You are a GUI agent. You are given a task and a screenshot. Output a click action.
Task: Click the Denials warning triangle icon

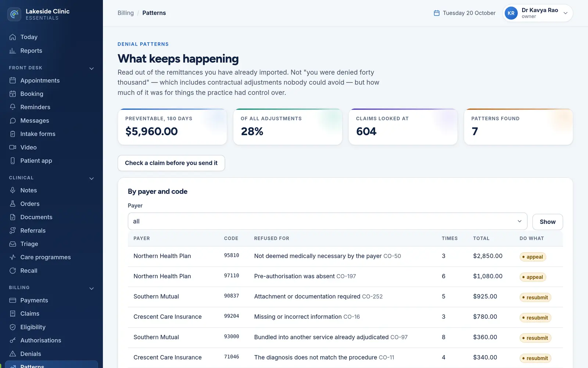click(12, 354)
